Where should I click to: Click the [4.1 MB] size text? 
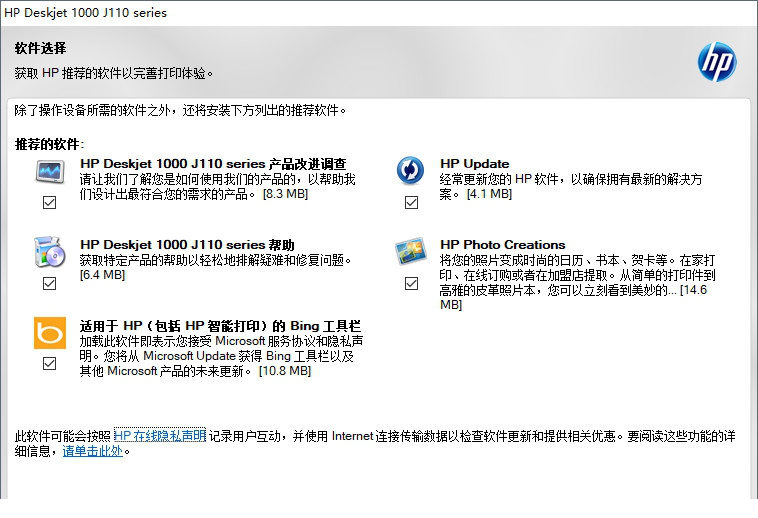tap(489, 194)
